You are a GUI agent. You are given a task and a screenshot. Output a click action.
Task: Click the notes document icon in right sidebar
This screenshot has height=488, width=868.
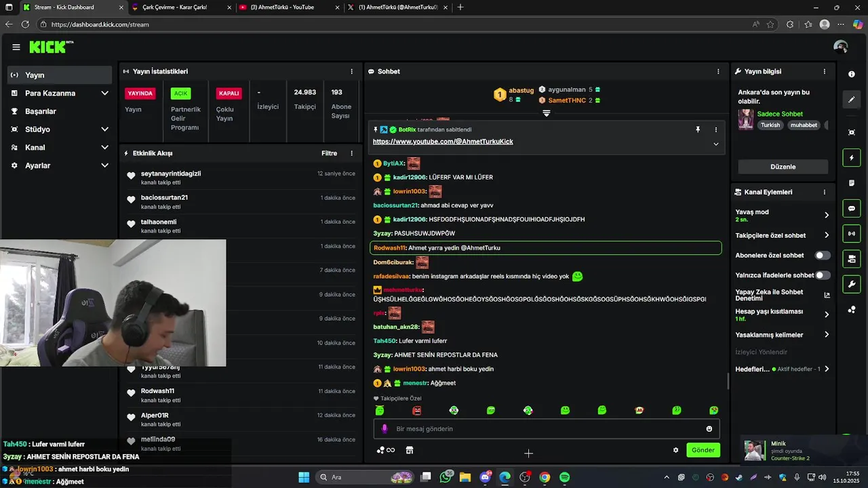pyautogui.click(x=852, y=183)
